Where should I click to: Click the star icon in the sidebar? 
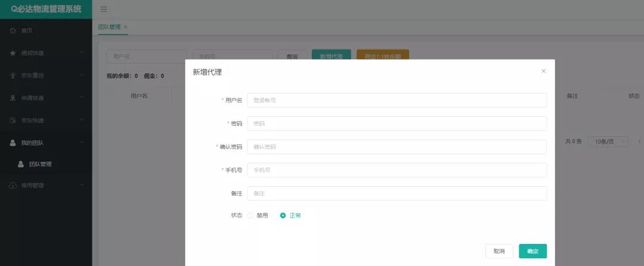coord(13,53)
